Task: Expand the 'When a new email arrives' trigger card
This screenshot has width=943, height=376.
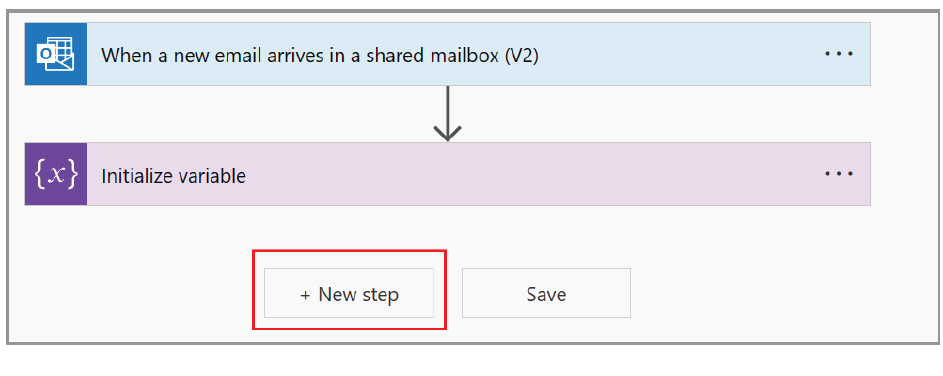Action: point(447,54)
